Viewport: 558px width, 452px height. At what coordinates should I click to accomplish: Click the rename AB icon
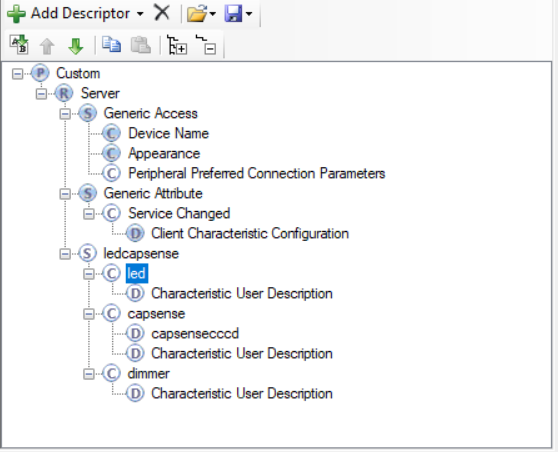pos(19,45)
